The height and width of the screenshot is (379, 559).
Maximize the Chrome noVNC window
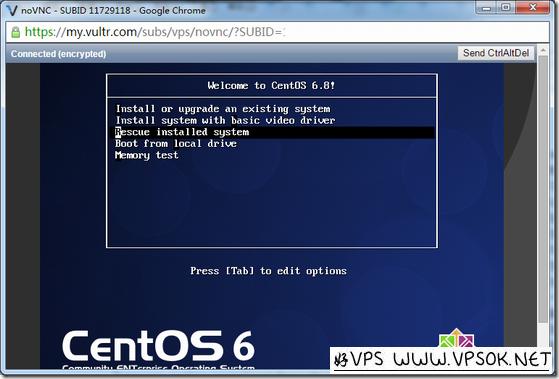[x=506, y=7]
